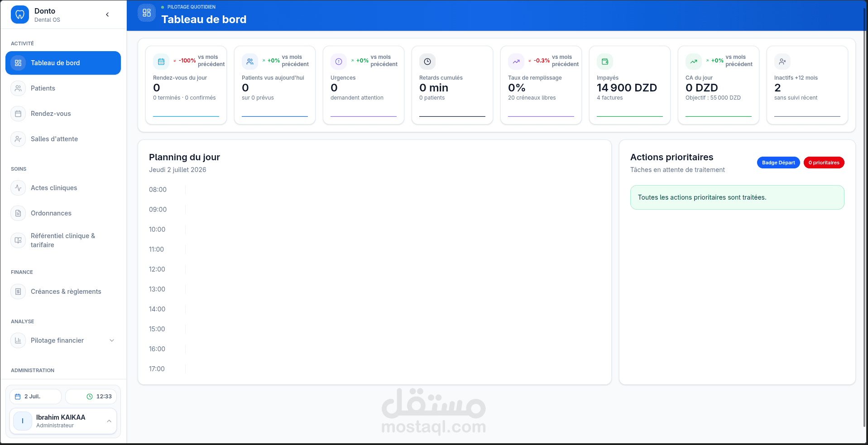Open Actes cliniques menu item

click(63, 188)
